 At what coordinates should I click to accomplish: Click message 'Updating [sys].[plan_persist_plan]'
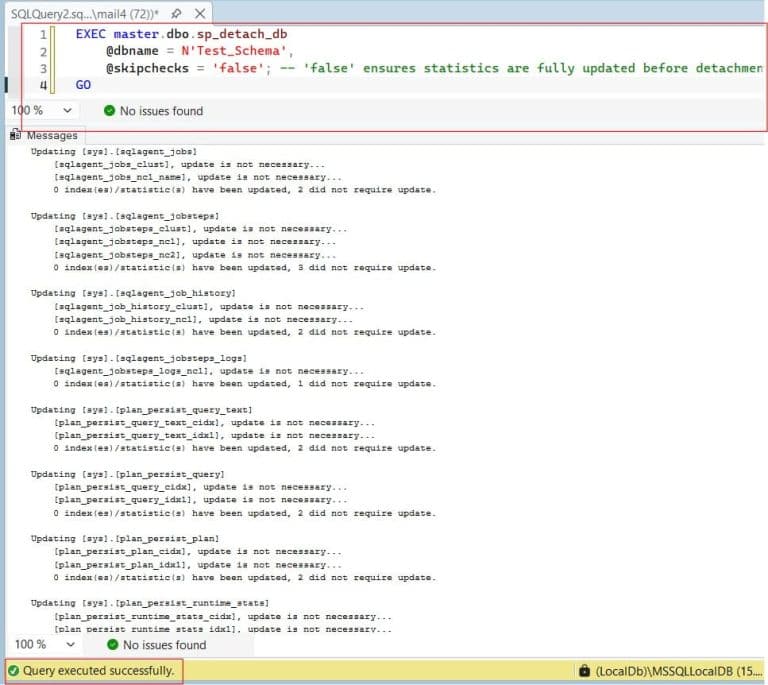click(x=125, y=539)
